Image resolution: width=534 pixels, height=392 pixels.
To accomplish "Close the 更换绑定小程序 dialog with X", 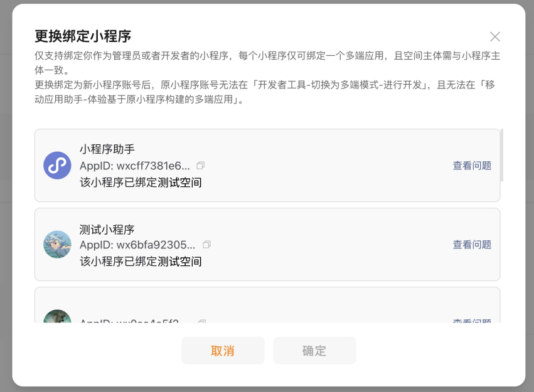I will click(495, 36).
